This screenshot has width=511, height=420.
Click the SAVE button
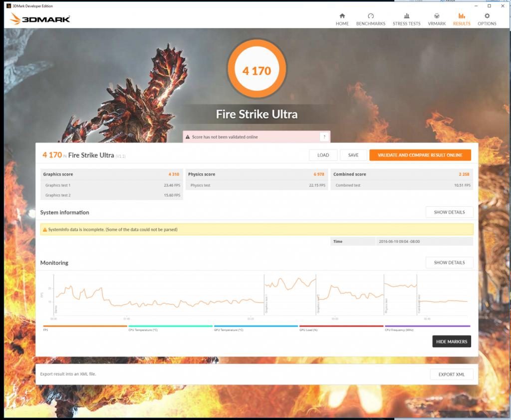353,155
